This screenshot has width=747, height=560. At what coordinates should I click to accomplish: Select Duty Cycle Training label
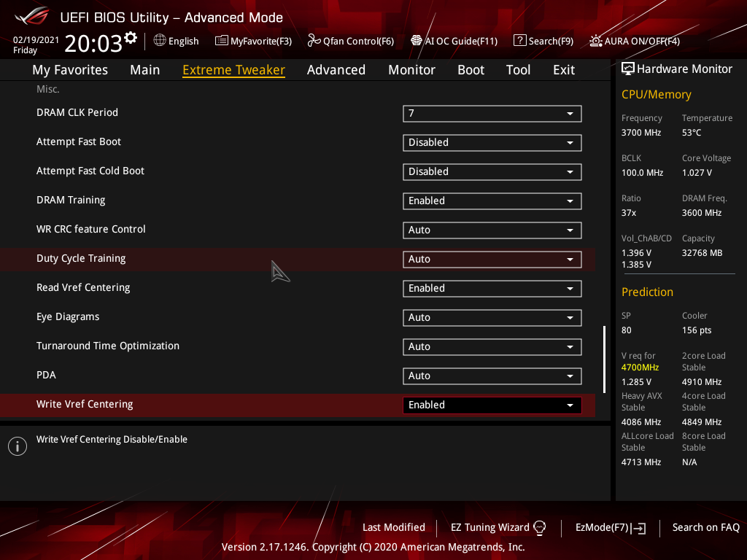pos(81,259)
